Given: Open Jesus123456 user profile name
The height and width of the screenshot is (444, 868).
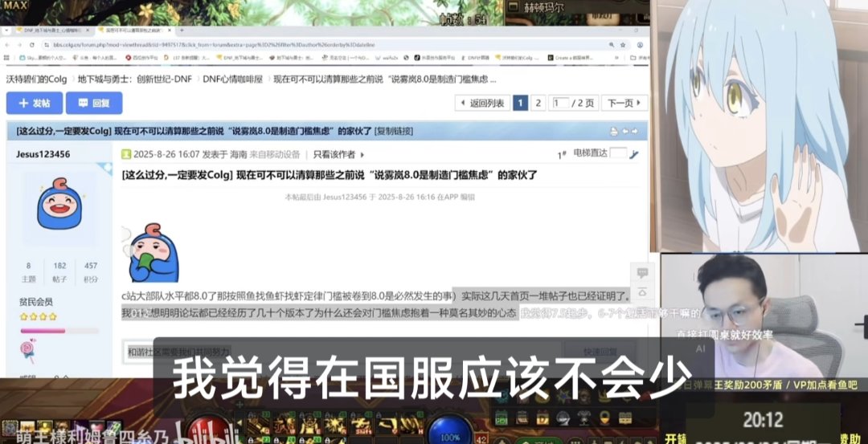Looking at the screenshot, I should pyautogui.click(x=43, y=154).
